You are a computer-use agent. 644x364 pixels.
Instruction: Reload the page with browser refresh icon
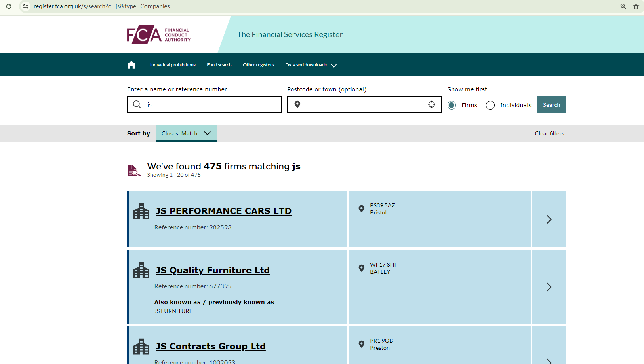tap(9, 6)
